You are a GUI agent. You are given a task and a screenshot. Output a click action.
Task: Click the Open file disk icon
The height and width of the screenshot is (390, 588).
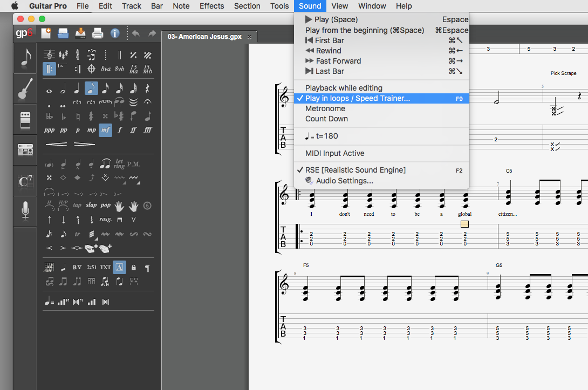click(x=63, y=33)
